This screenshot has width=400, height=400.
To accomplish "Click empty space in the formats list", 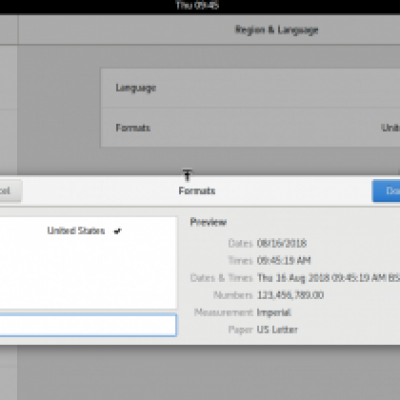I will point(88,273).
